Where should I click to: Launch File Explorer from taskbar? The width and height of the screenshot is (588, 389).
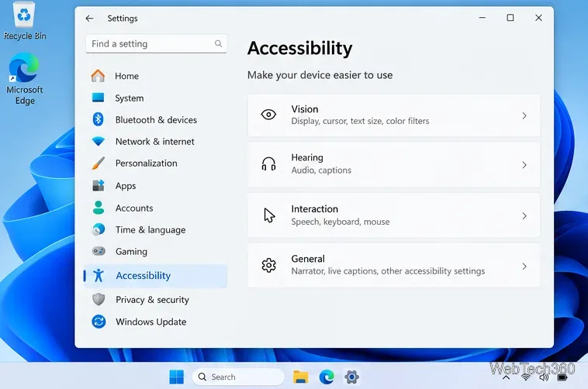(300, 377)
